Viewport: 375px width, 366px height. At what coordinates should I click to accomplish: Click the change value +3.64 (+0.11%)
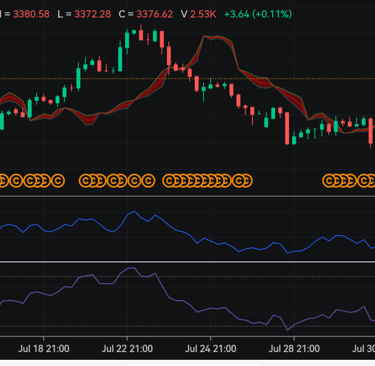click(x=258, y=14)
